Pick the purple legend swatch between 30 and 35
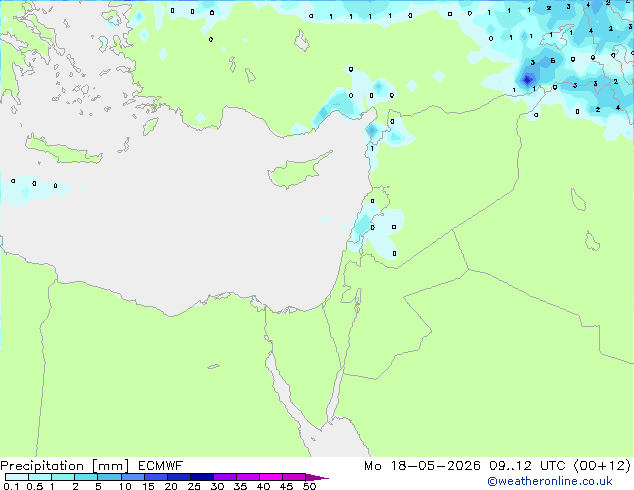 pos(225,477)
